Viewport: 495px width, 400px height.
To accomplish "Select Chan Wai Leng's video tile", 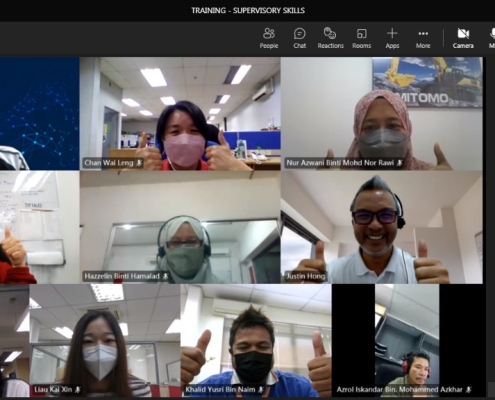I will (180, 113).
